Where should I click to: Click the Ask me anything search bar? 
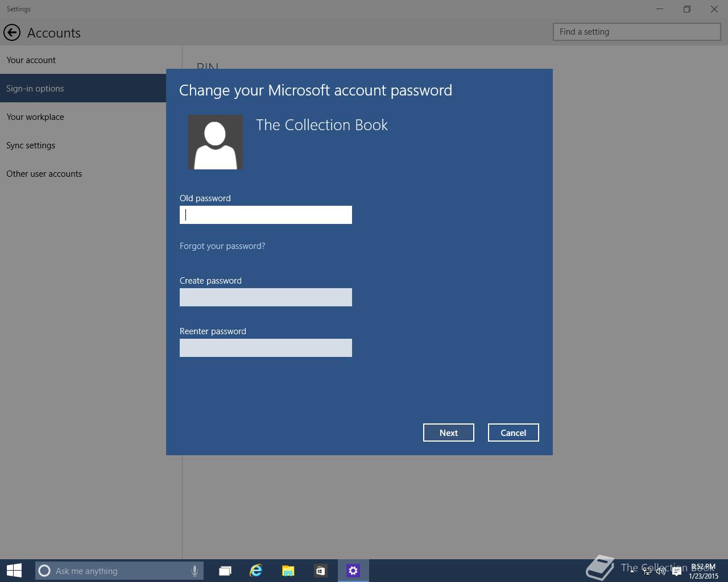[119, 571]
